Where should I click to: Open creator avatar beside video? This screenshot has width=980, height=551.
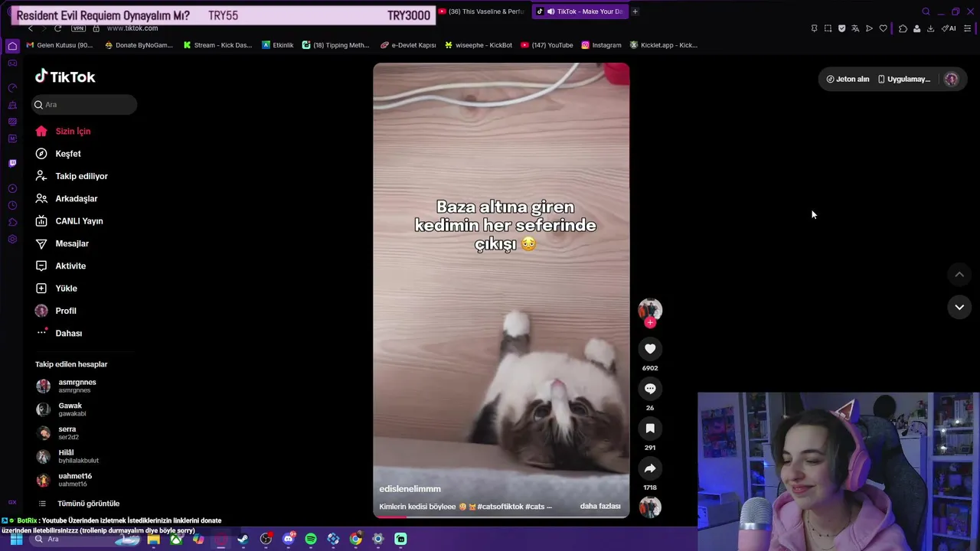(650, 309)
